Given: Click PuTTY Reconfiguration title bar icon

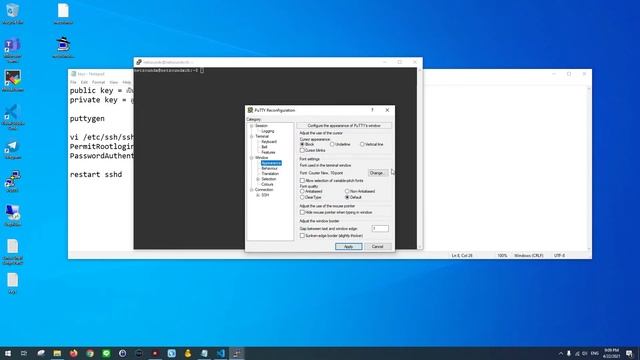Looking at the screenshot, I should 250,110.
